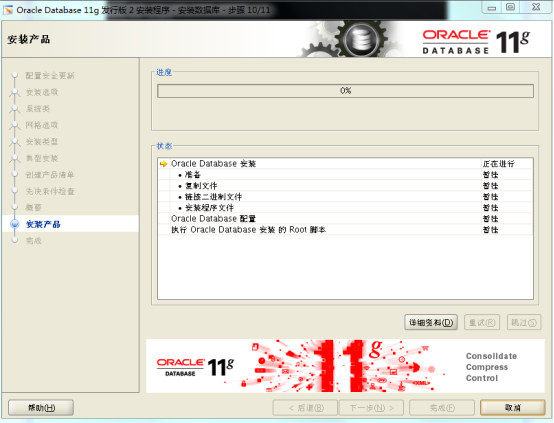Click the 安装程序文件 status row

click(345, 207)
